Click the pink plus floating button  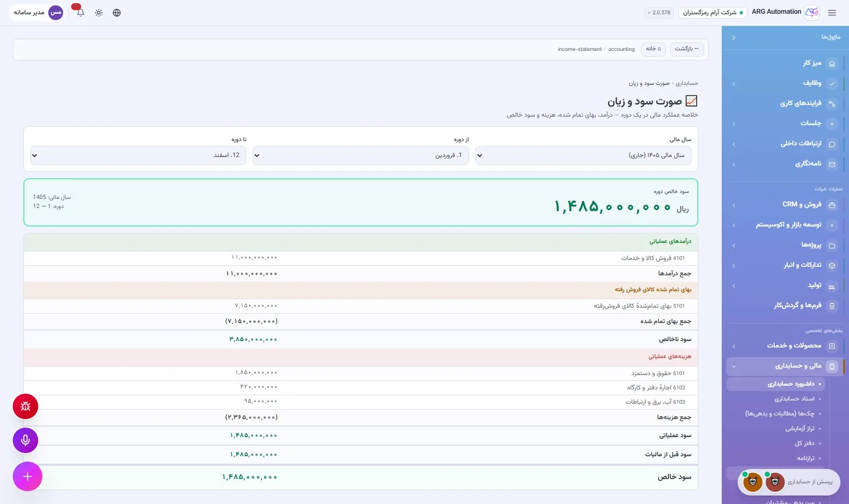28,476
